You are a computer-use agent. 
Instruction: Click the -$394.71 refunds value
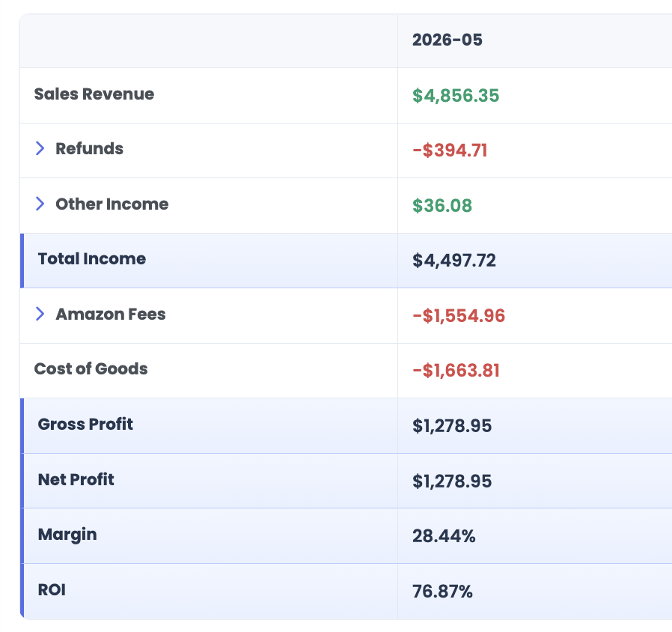(450, 151)
